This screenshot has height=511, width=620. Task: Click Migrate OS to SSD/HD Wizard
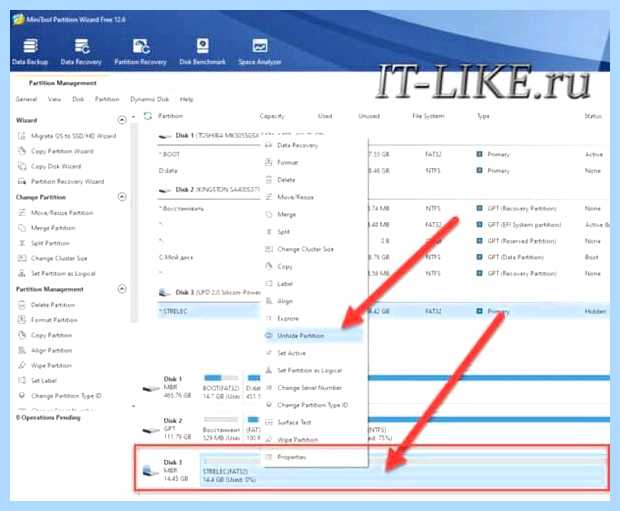coord(67,136)
